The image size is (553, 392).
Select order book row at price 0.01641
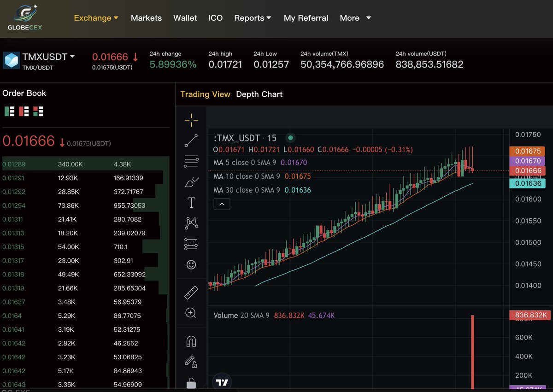click(86, 330)
